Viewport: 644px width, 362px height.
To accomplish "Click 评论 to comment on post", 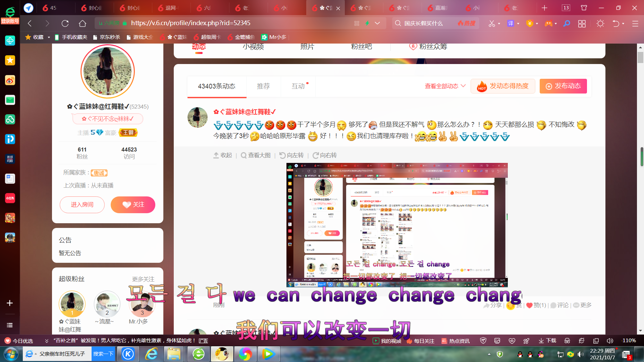I will [559, 305].
